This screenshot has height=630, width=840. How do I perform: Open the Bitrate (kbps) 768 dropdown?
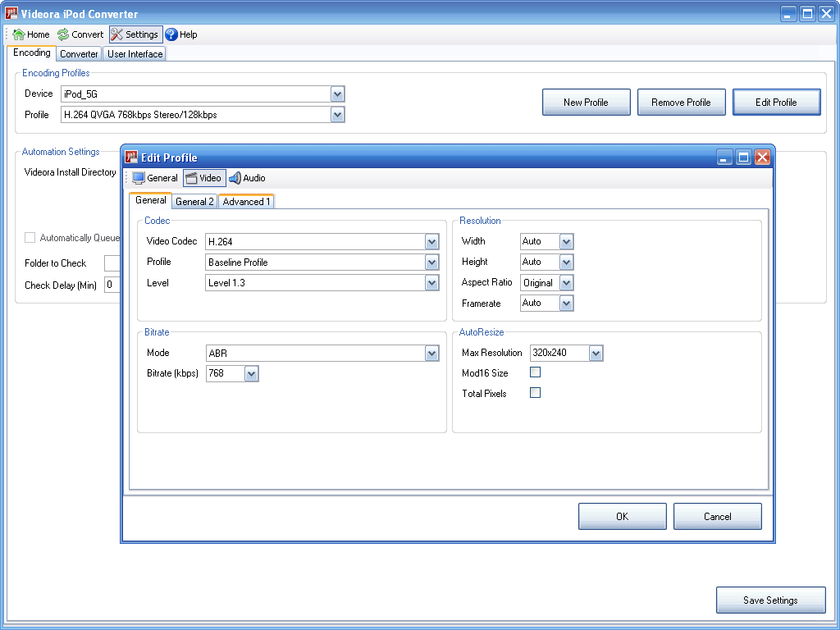(x=251, y=373)
